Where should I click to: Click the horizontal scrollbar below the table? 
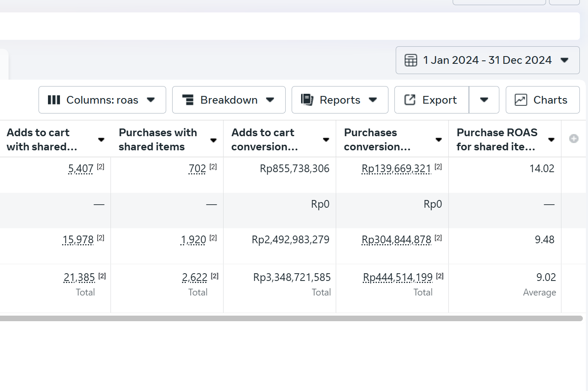[291, 318]
